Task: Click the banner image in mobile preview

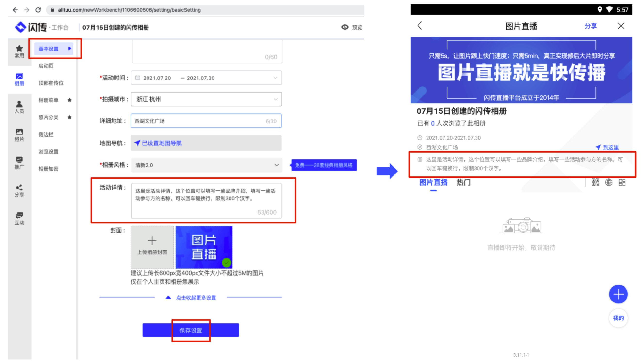Action: (521, 70)
